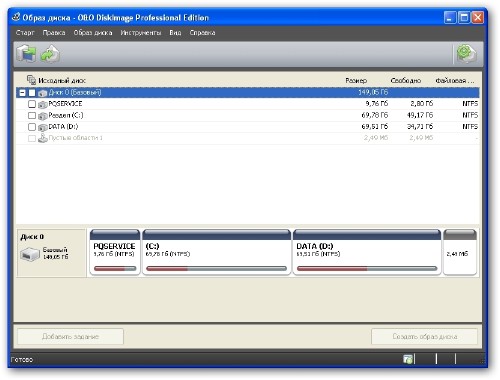Screen dimensions: 500x380
Task: Select the (C:) block in the disk map
Action: [x=217, y=252]
